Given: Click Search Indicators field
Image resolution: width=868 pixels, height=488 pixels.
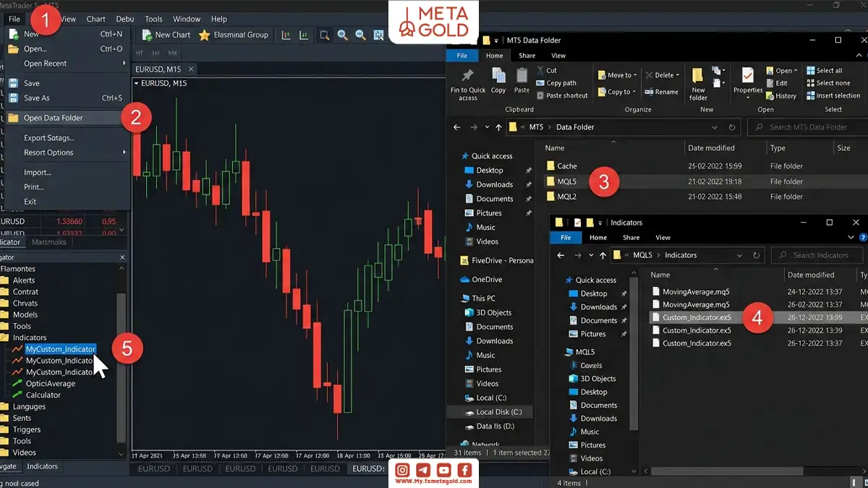Looking at the screenshot, I should (818, 255).
